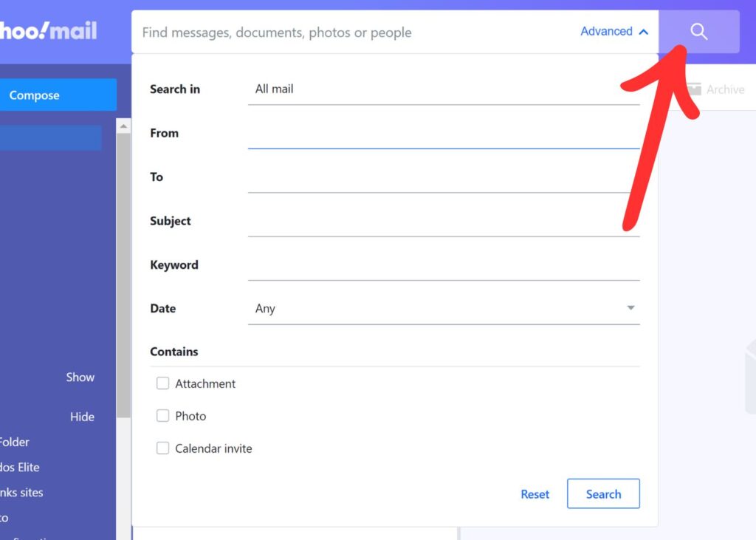
Task: Click the Show link in sidebar
Action: 80,377
